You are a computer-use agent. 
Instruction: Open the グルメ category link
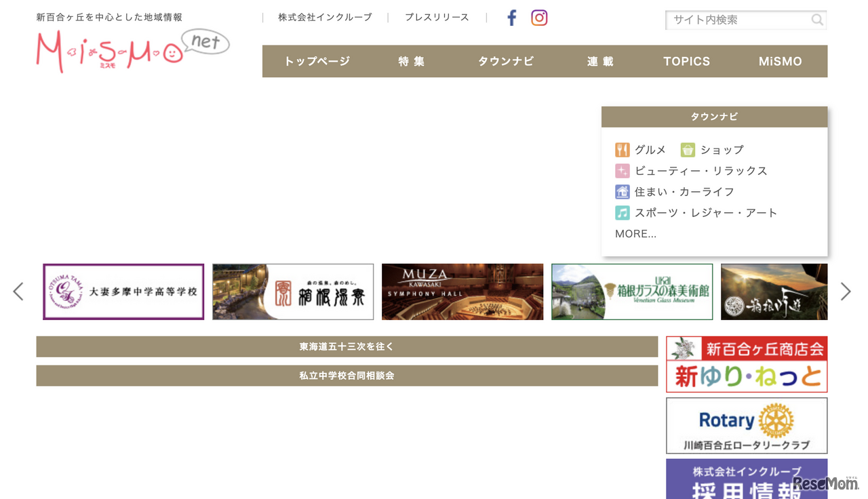click(x=650, y=150)
